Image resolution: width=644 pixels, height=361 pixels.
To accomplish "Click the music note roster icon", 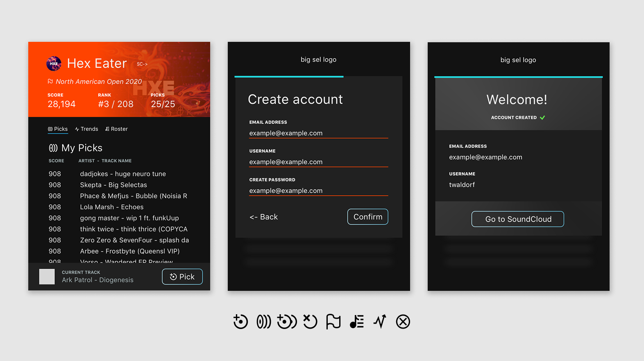I will click(x=357, y=322).
